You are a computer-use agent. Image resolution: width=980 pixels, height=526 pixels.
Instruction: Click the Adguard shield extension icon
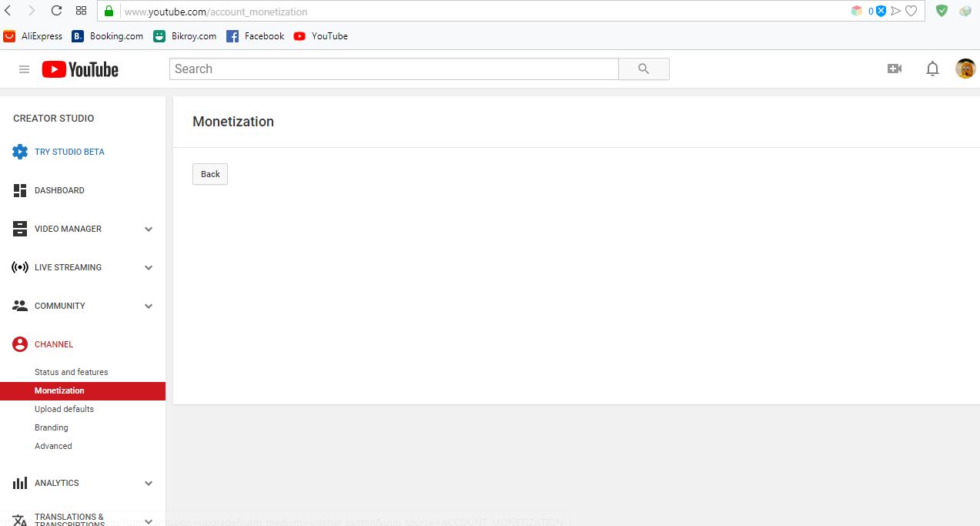coord(941,11)
